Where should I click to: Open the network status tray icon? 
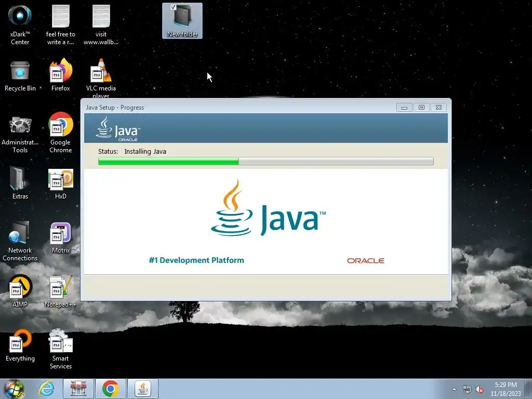coord(467,390)
